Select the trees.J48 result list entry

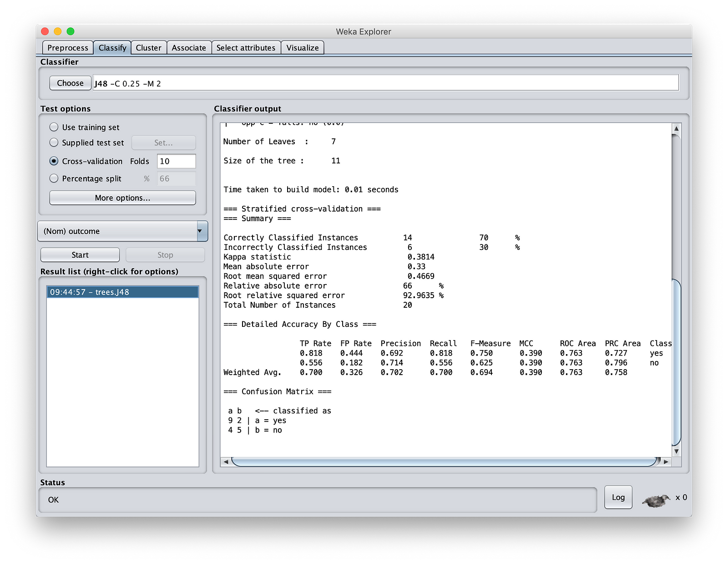pyautogui.click(x=122, y=292)
